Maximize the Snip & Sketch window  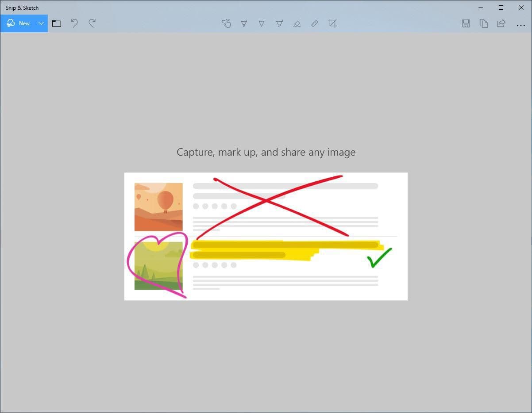(x=501, y=8)
